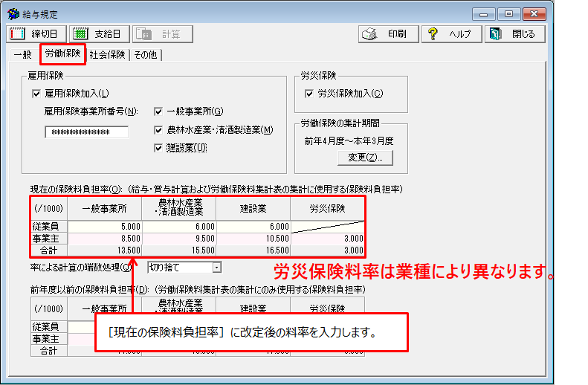Open the その他 tab
This screenshot has width=588, height=385.
coord(146,55)
